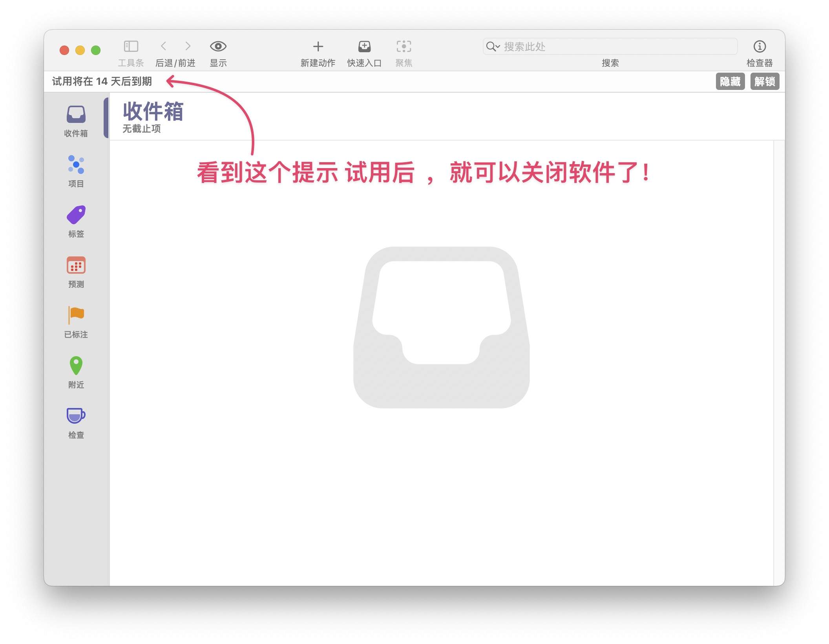
Task: Go back using the 后退 arrow
Action: 164,46
